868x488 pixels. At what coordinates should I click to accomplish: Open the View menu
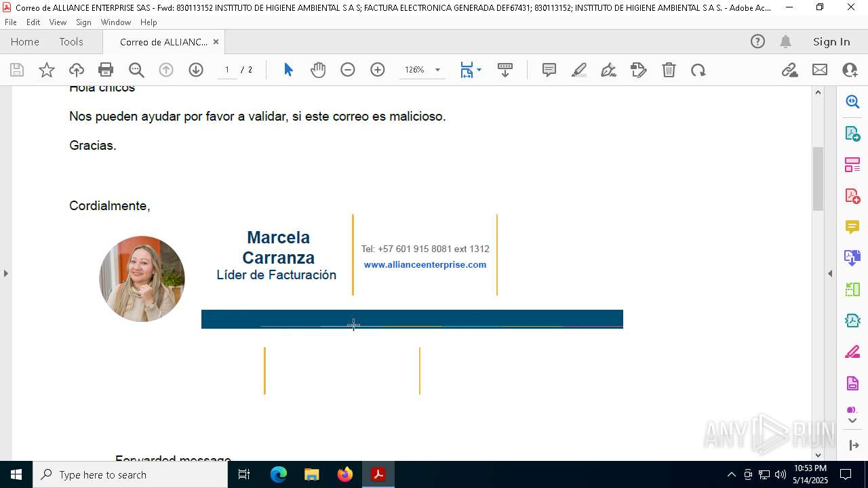pyautogui.click(x=58, y=22)
